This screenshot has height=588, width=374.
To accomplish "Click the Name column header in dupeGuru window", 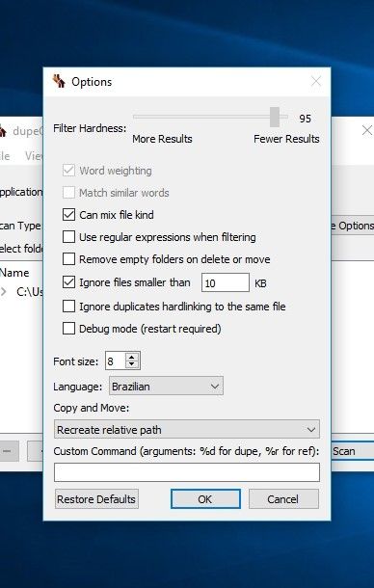I will coord(14,273).
